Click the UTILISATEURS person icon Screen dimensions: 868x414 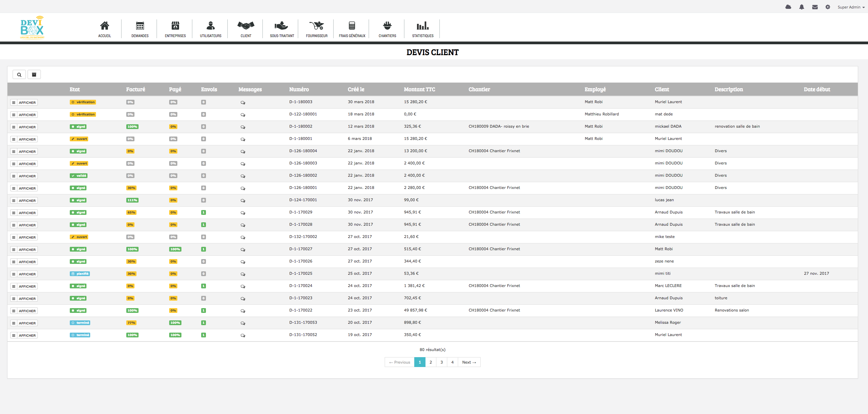210,26
